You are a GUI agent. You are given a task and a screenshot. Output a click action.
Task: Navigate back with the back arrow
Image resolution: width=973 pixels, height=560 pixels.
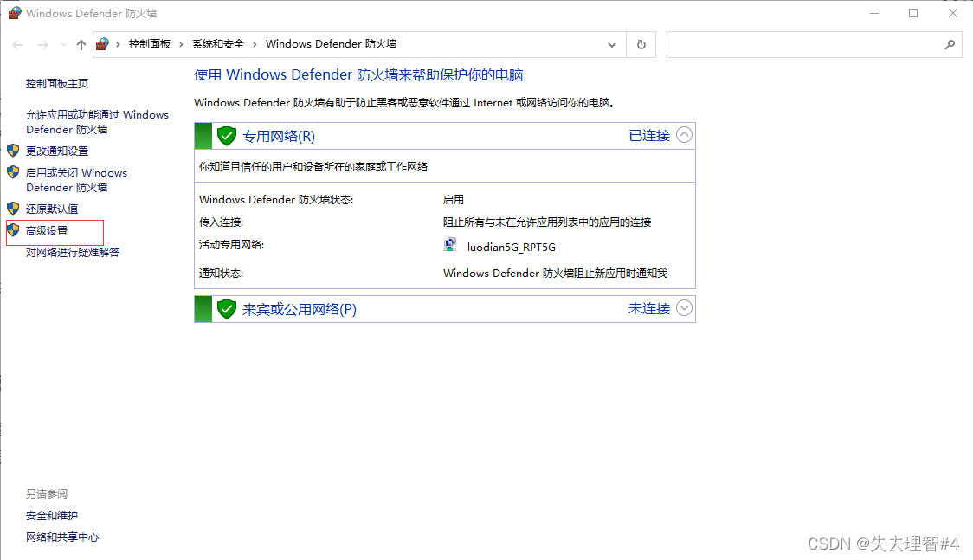coord(17,45)
